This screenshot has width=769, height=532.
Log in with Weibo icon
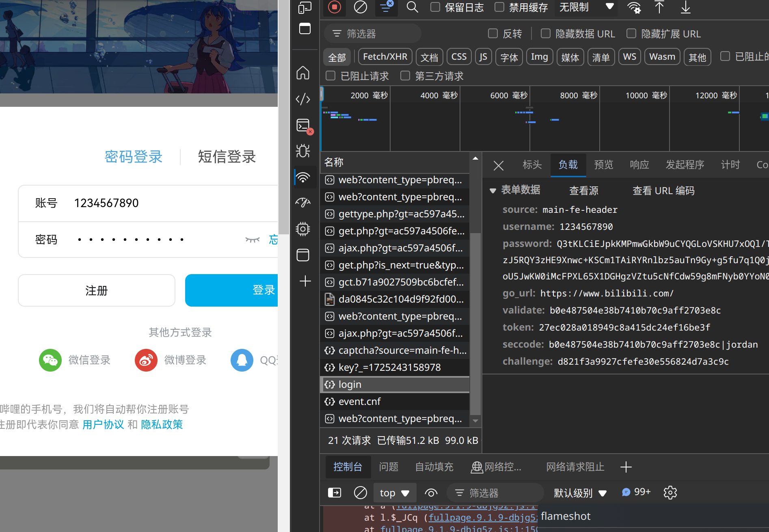[146, 360]
